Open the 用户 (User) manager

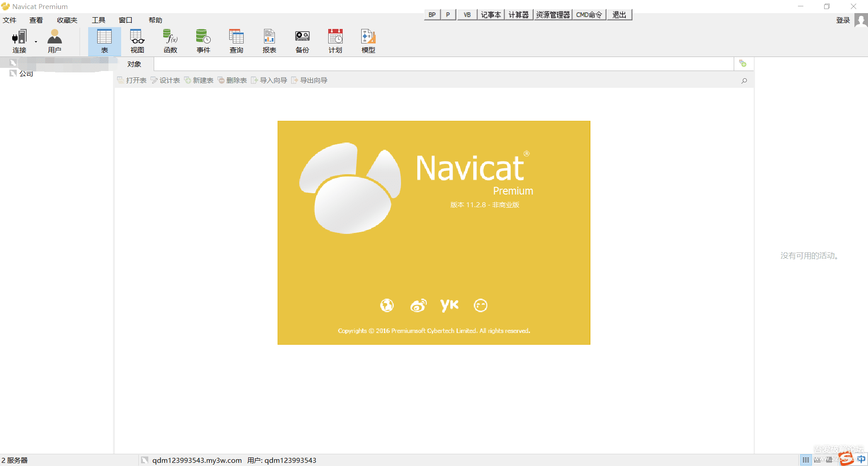54,41
